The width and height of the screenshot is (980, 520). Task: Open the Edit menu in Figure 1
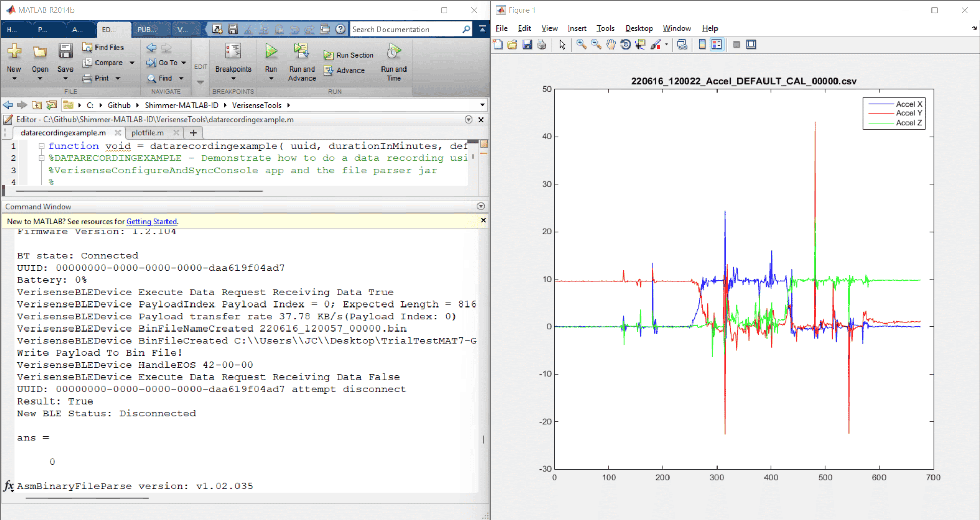(x=524, y=28)
